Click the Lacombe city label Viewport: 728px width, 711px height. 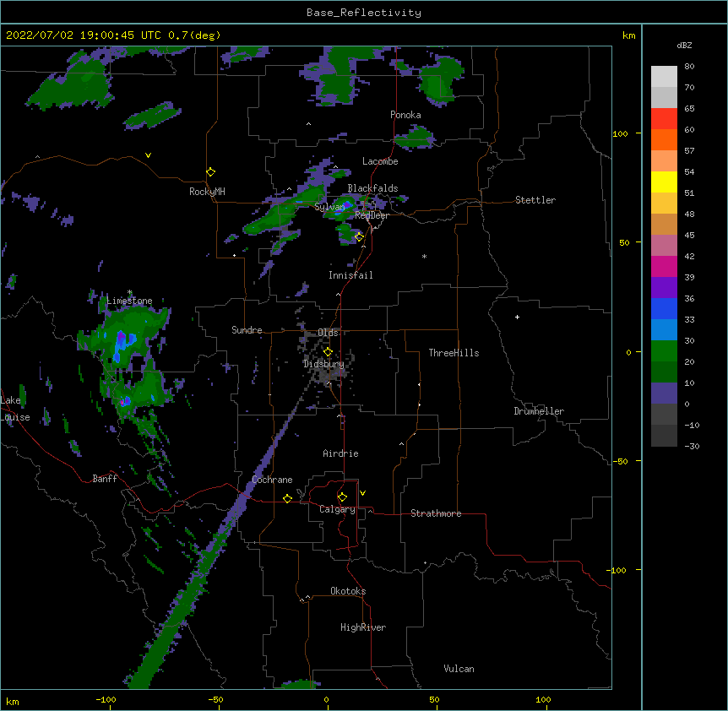point(380,161)
